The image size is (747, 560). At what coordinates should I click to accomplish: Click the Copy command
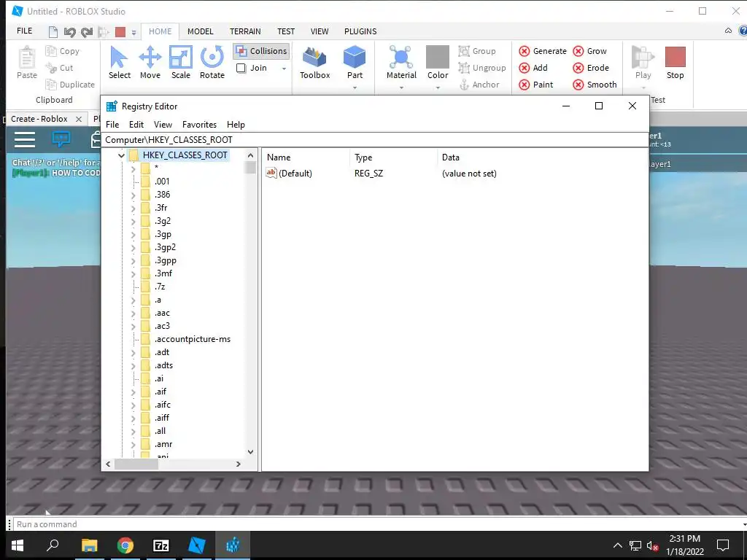63,51
